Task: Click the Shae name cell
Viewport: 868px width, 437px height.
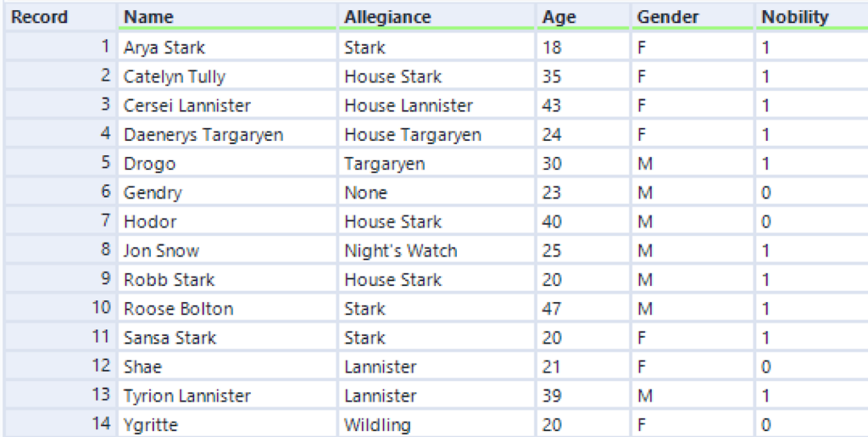Action: (x=227, y=366)
